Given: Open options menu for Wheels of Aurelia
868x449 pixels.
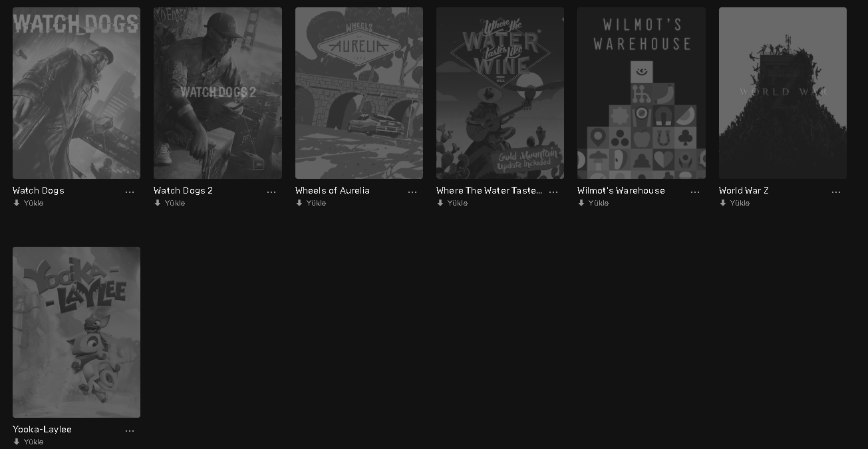Looking at the screenshot, I should click(412, 192).
